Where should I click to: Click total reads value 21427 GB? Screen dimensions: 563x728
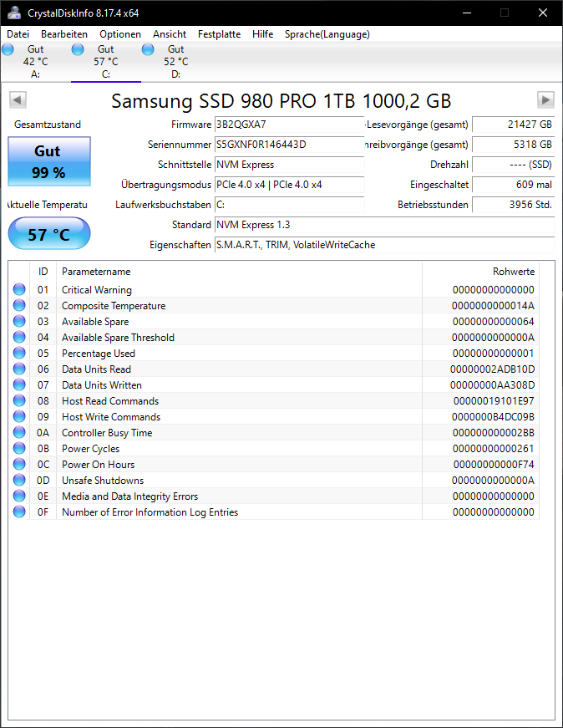tap(514, 125)
